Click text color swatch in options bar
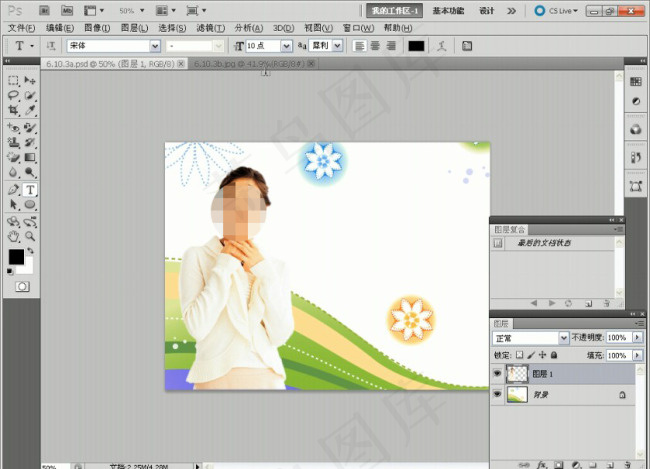 click(416, 46)
